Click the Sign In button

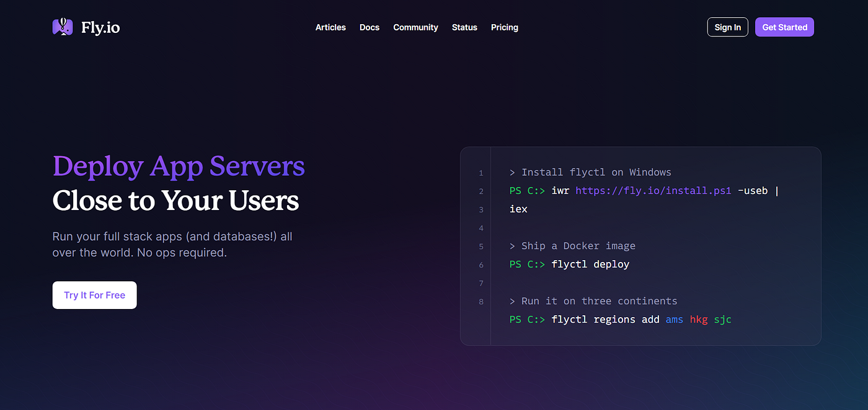coord(727,27)
